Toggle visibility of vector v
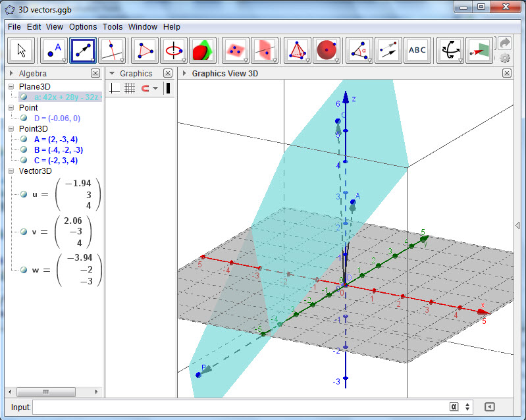This screenshot has height=420, width=526. pyautogui.click(x=24, y=232)
